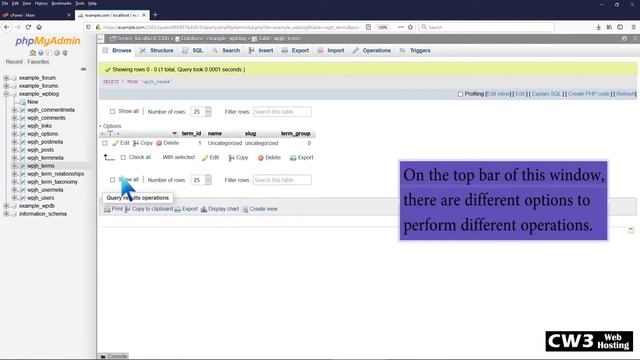Viewport: 640px width, 360px height.
Task: Click the page settings gear icon at top right
Action: (x=624, y=38)
